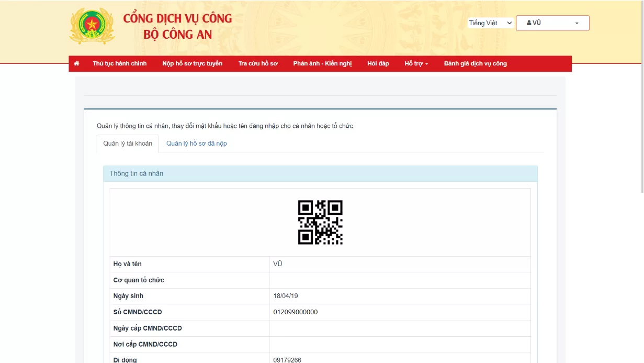Switch to Quản lý tài khoản tab

point(128,144)
